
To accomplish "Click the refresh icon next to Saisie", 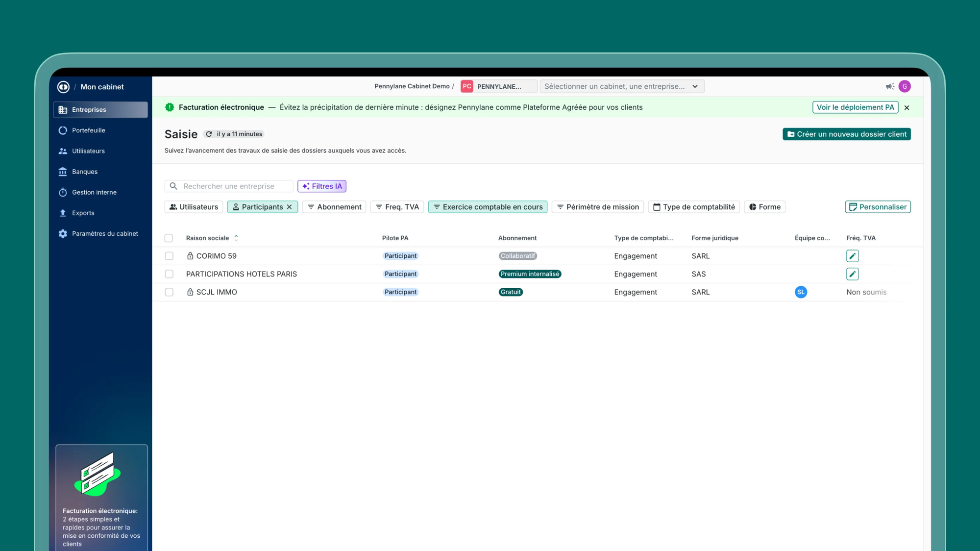I will (209, 134).
